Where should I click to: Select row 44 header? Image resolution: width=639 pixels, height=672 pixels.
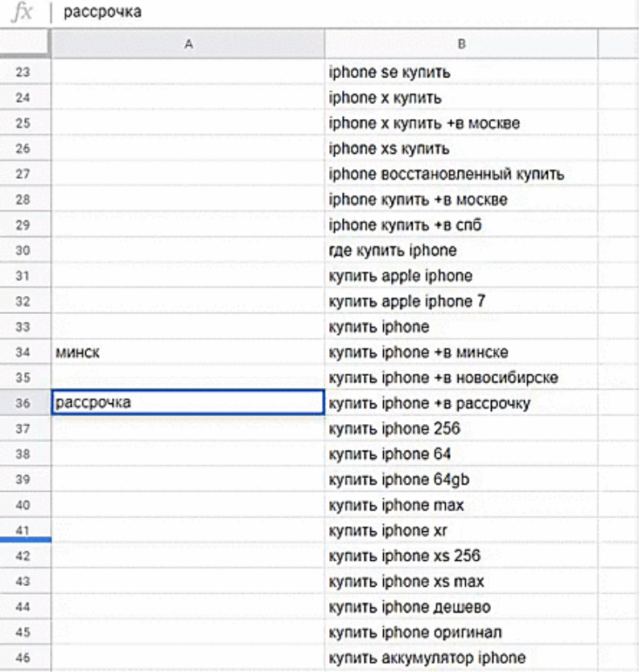coord(25,607)
